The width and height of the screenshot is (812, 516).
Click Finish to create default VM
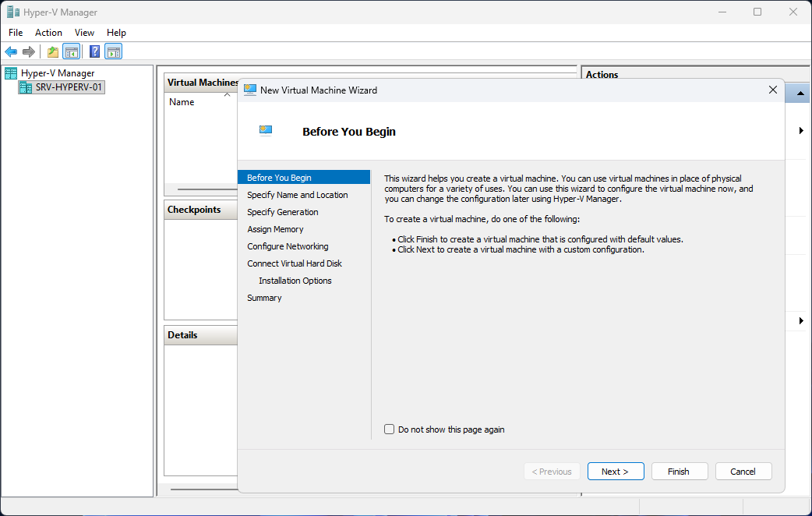click(679, 472)
